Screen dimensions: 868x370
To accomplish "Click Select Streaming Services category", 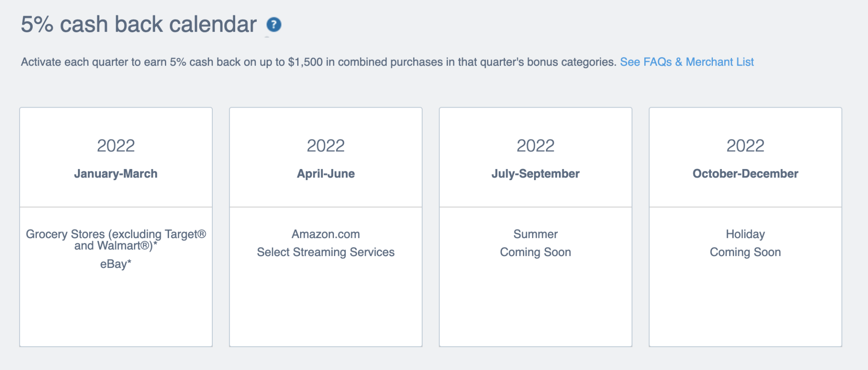I will point(325,252).
